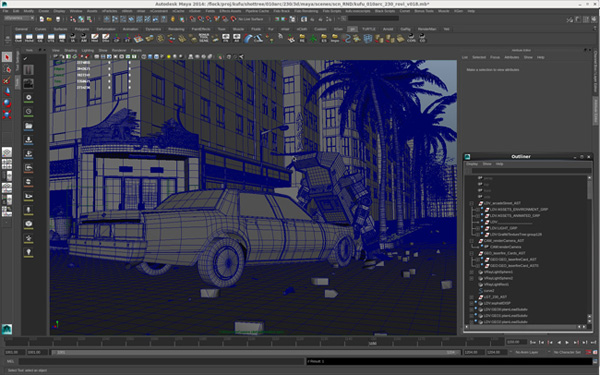Choose the Rotate tool blue sphere icon

7,103
